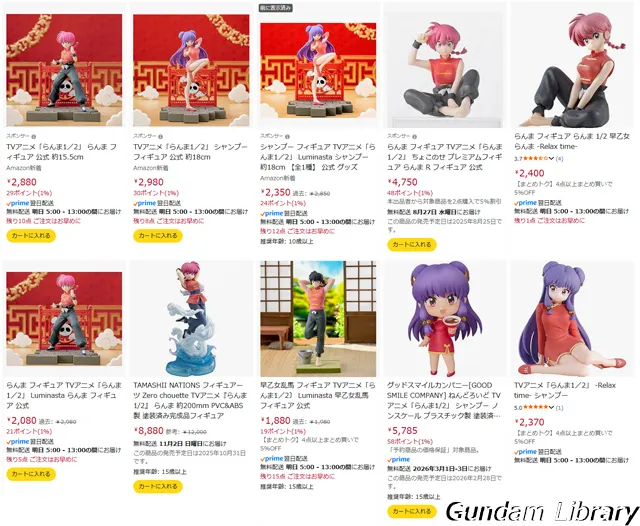Click star rating of ¥2,400 Relax time Ranma

pyautogui.click(x=536, y=158)
